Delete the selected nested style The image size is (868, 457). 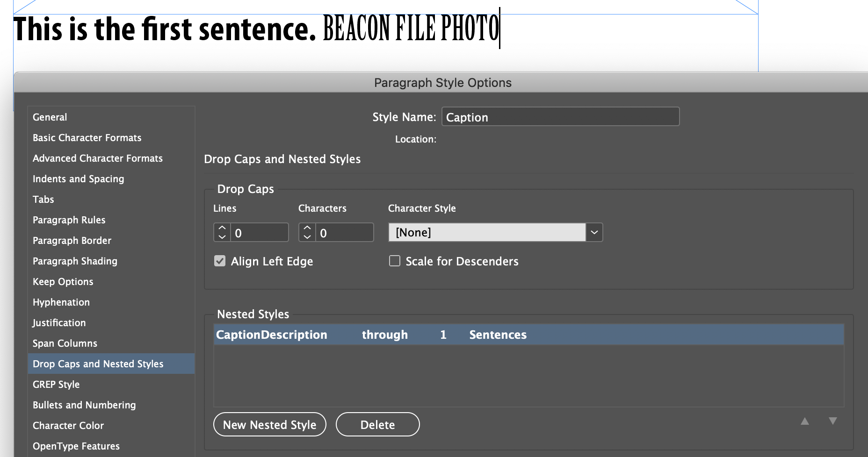pos(377,424)
